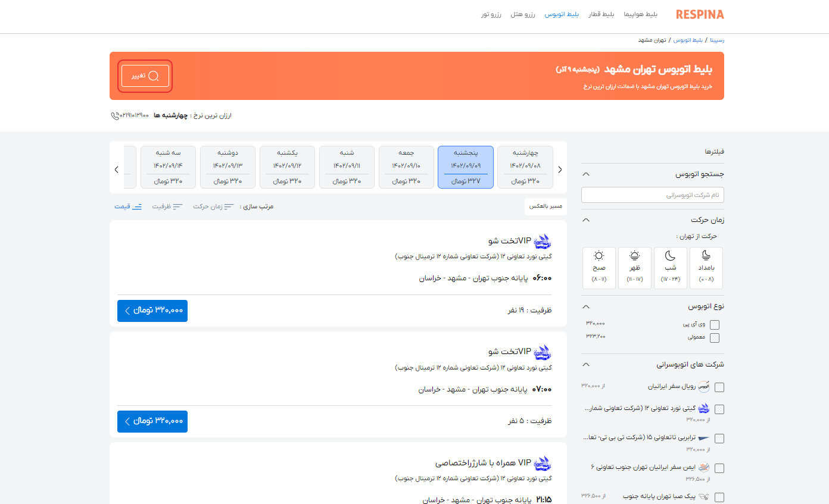Screen dimensions: 829x504
Task: Click the first ۳۲۰,۰۰۰ تومان price button
Action: (x=152, y=311)
